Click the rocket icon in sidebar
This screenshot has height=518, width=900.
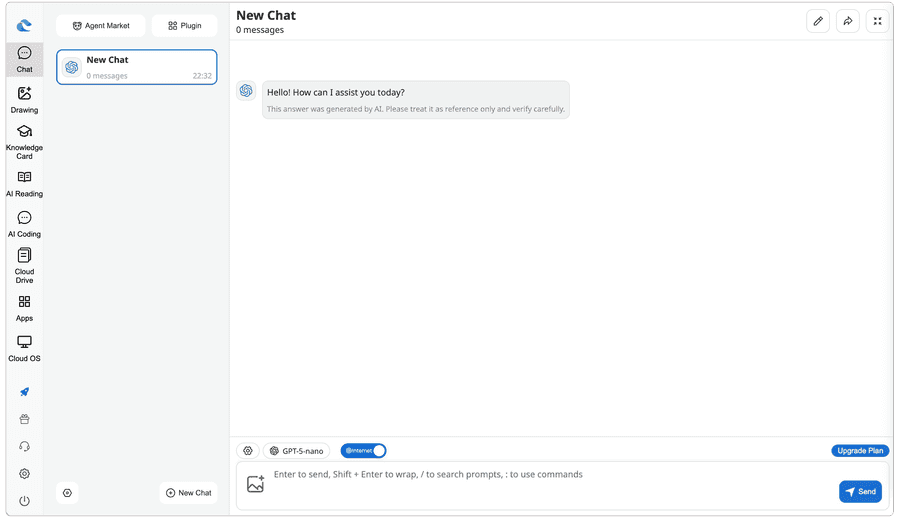point(24,392)
